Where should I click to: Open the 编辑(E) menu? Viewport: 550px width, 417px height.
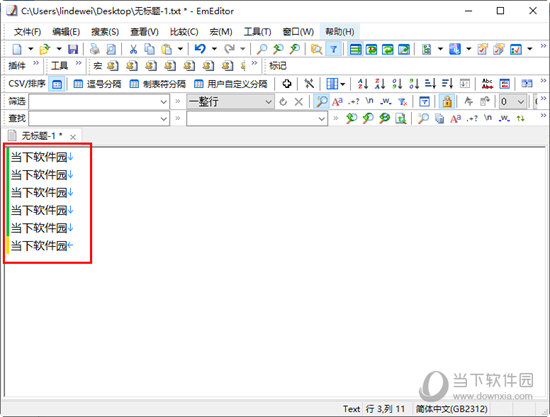66,32
